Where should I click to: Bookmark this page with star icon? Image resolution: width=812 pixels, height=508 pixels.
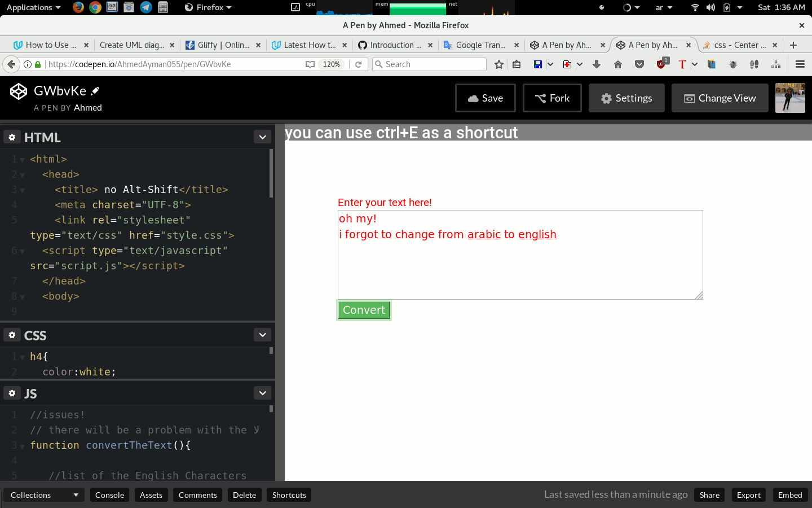click(x=499, y=64)
